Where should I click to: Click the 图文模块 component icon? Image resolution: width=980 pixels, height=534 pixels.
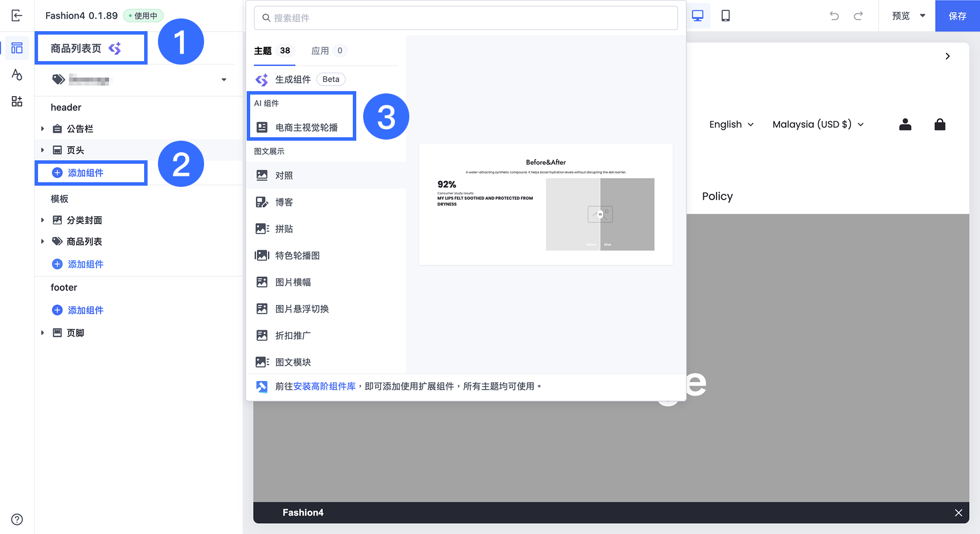coord(262,362)
